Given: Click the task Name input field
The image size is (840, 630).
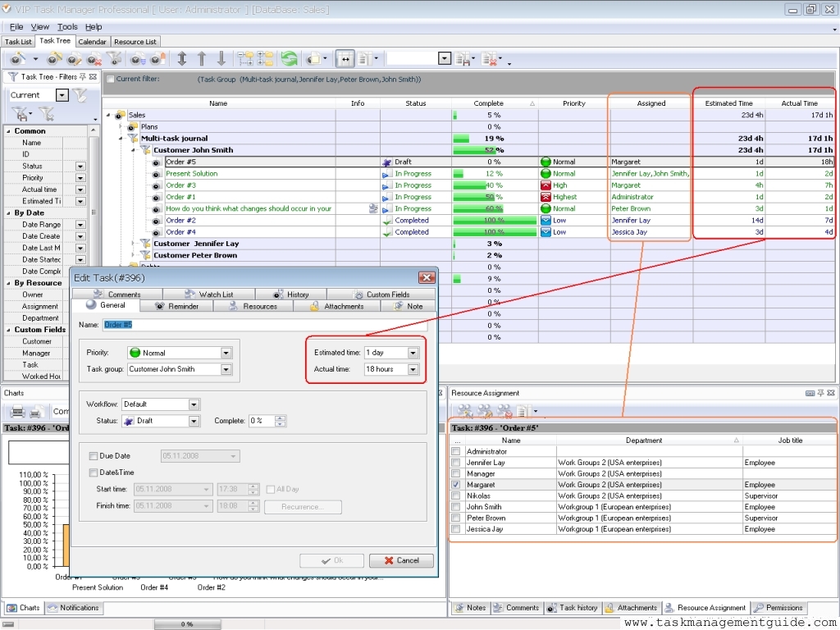Looking at the screenshot, I should click(262, 325).
